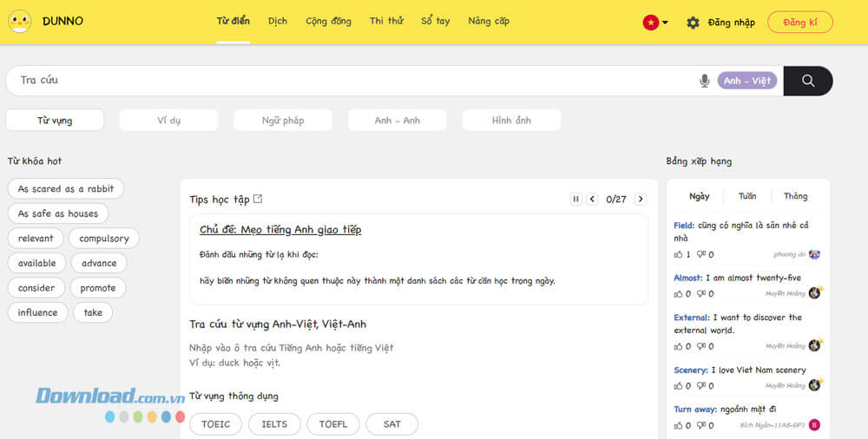Switch to the Ví dụ tab
Screen dimensions: 868x439
coord(169,120)
